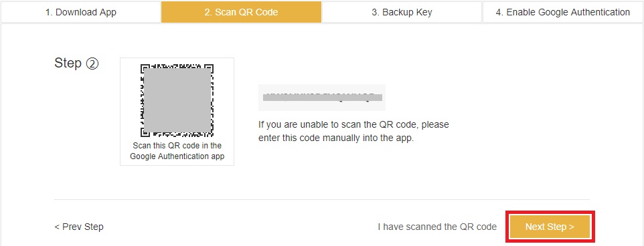The image size is (644, 246).
Task: Click the QR code's top-right finder square
Action: click(x=209, y=68)
